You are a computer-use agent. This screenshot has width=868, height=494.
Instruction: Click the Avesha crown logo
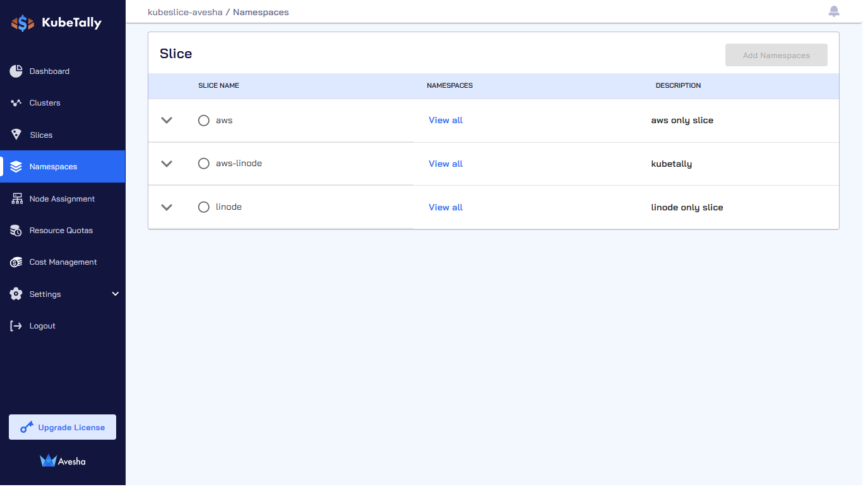pyautogui.click(x=48, y=461)
